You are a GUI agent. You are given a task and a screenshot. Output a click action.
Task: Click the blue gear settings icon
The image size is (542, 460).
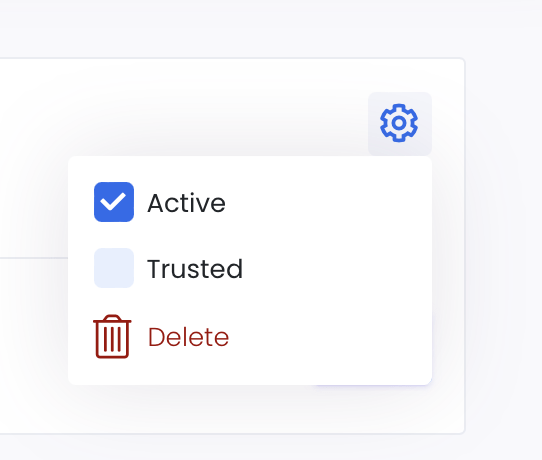pyautogui.click(x=399, y=123)
